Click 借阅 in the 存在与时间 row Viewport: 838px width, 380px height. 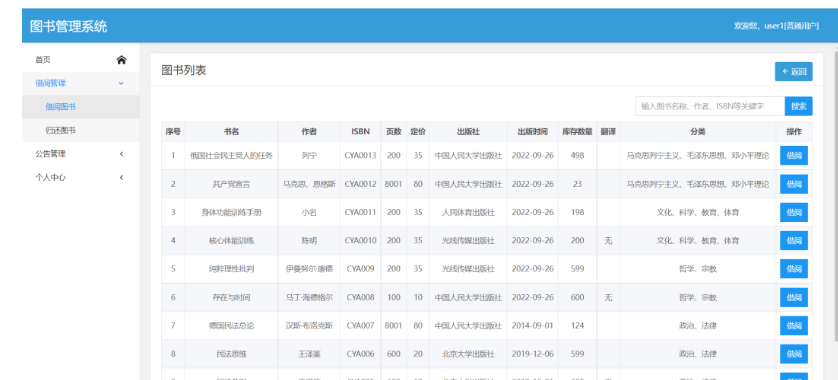(794, 297)
